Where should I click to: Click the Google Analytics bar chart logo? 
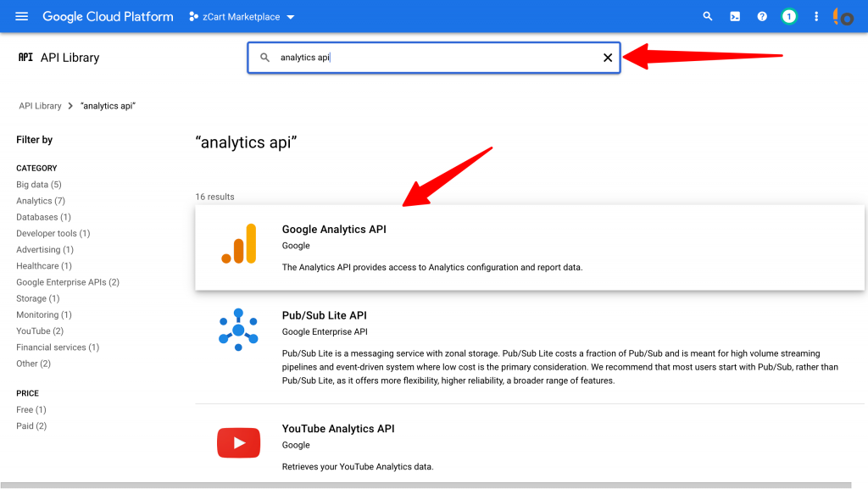238,244
